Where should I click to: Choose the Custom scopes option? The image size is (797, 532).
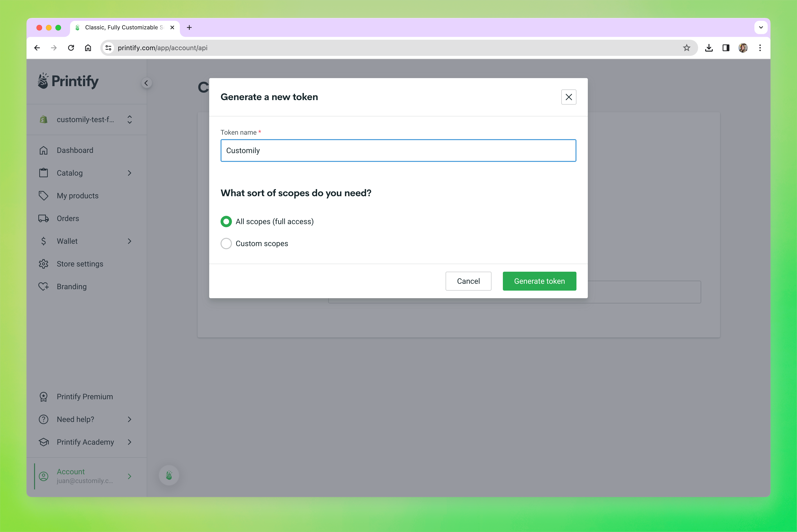226,244
